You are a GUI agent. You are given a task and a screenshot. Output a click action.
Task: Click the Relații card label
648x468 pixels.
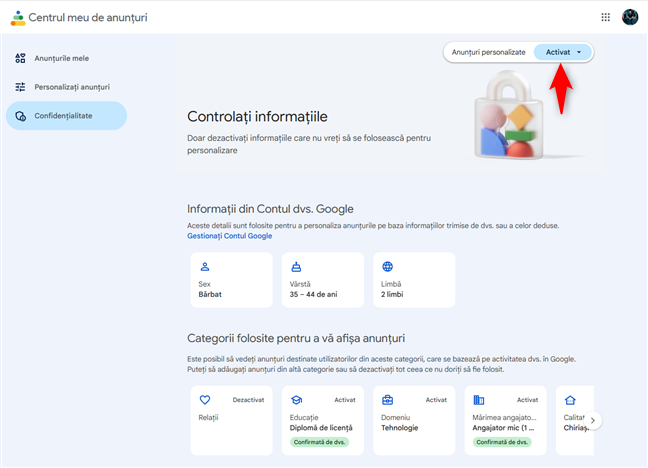coord(208,418)
